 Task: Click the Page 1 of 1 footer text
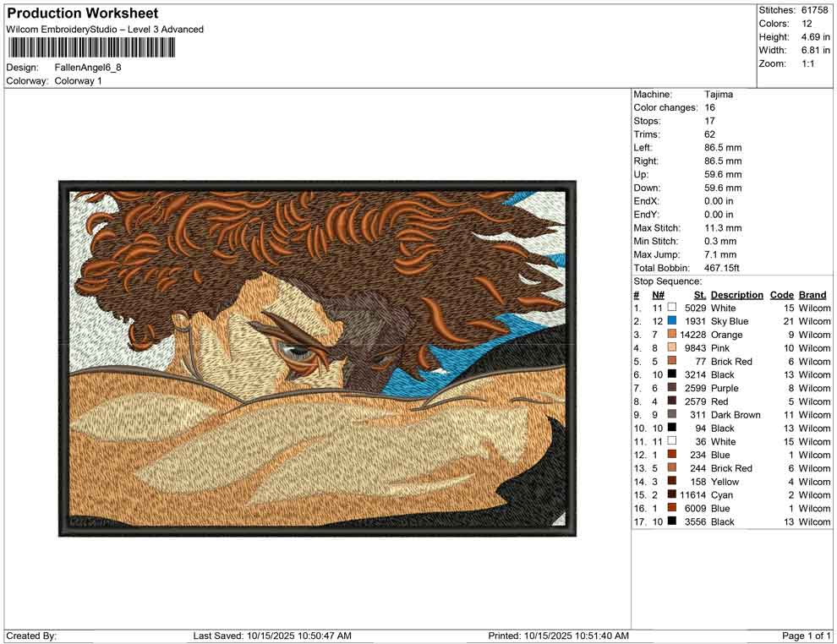pos(807,636)
